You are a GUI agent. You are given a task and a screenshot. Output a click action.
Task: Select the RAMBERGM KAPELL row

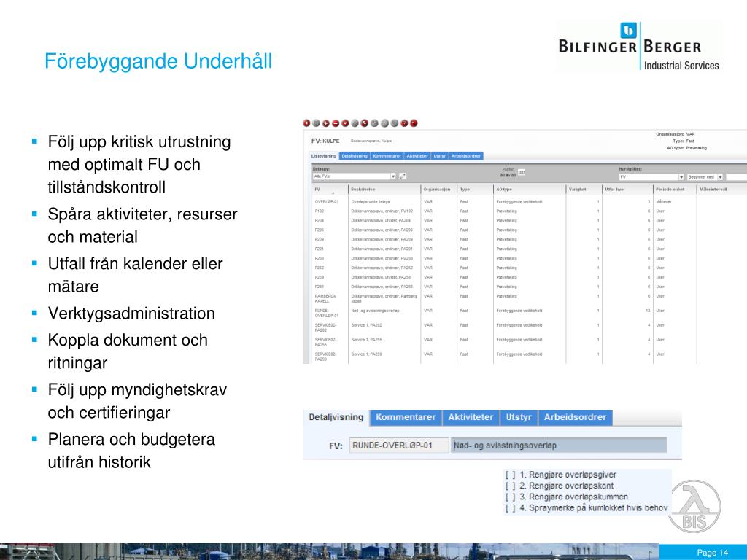click(529, 298)
